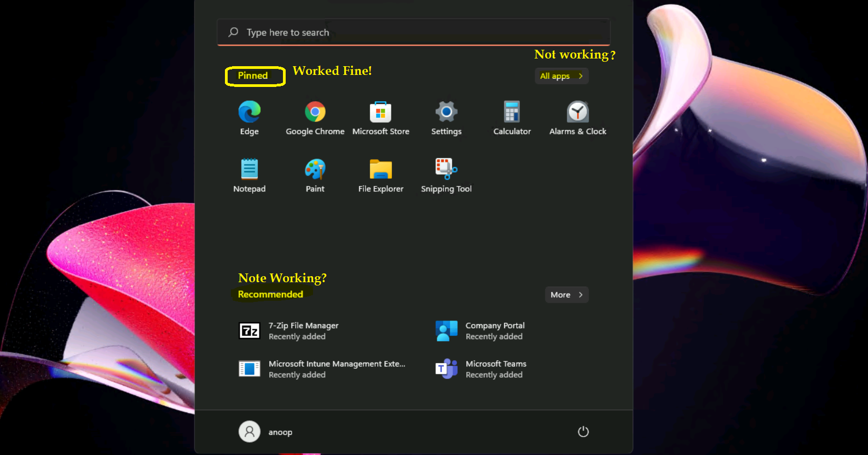Click the power button icon
Screen dimensions: 868x455
583,431
